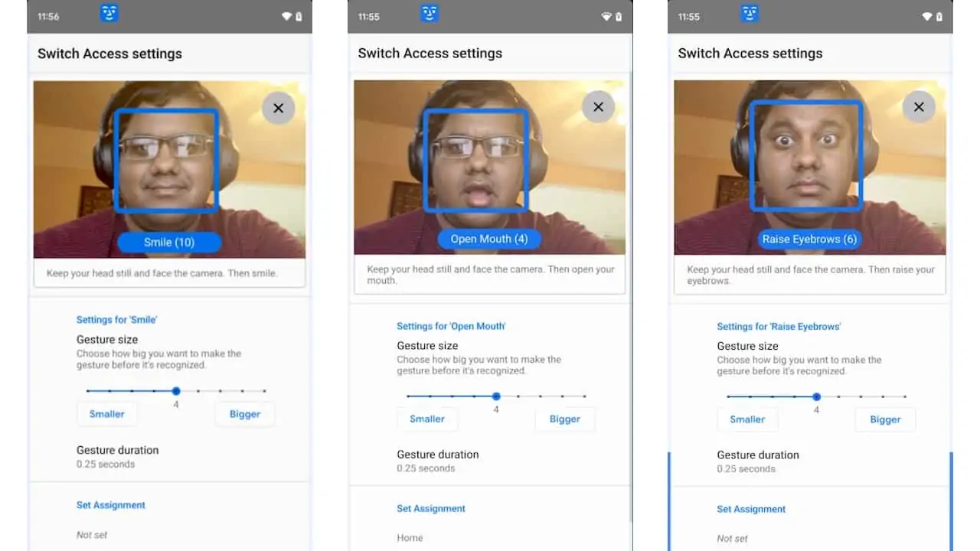The width and height of the screenshot is (980, 551).
Task: Click Smaller button in Smile settings
Action: (x=106, y=414)
